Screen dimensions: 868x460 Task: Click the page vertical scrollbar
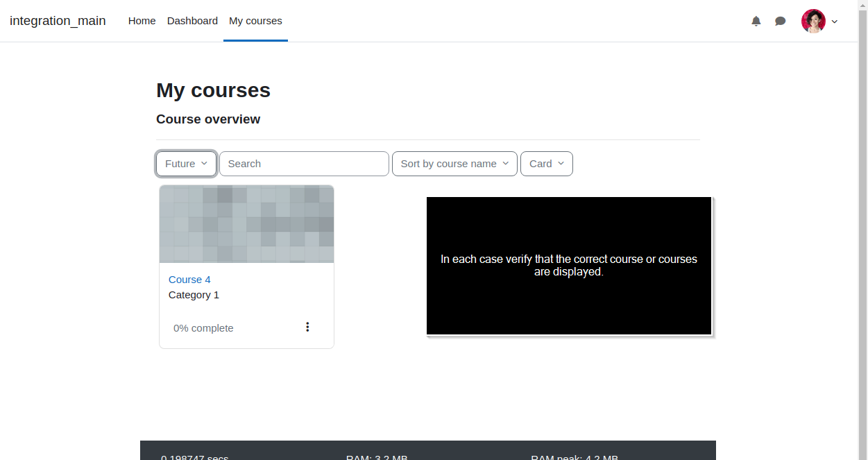tap(863, 230)
